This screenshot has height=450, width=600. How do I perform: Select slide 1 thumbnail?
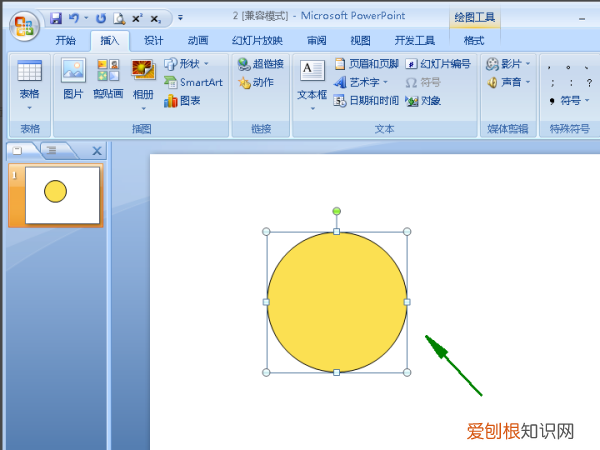(62, 195)
